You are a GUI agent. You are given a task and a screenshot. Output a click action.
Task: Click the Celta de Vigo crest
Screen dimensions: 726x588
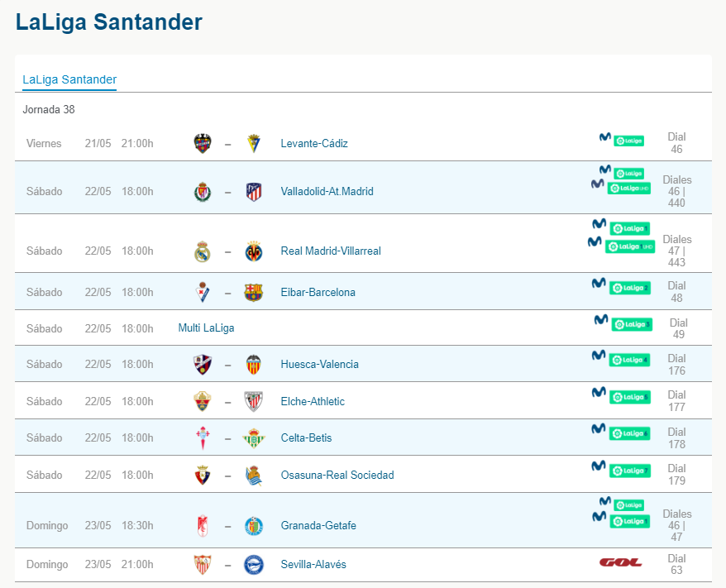click(x=203, y=437)
